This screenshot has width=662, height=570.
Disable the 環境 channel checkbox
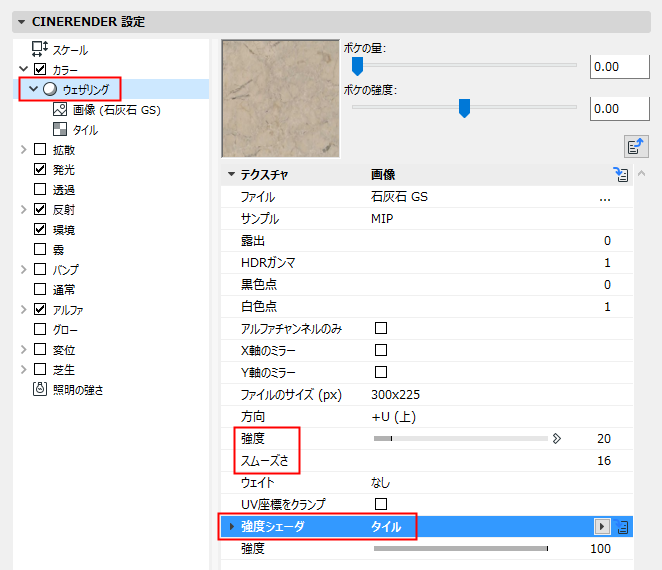[40, 229]
